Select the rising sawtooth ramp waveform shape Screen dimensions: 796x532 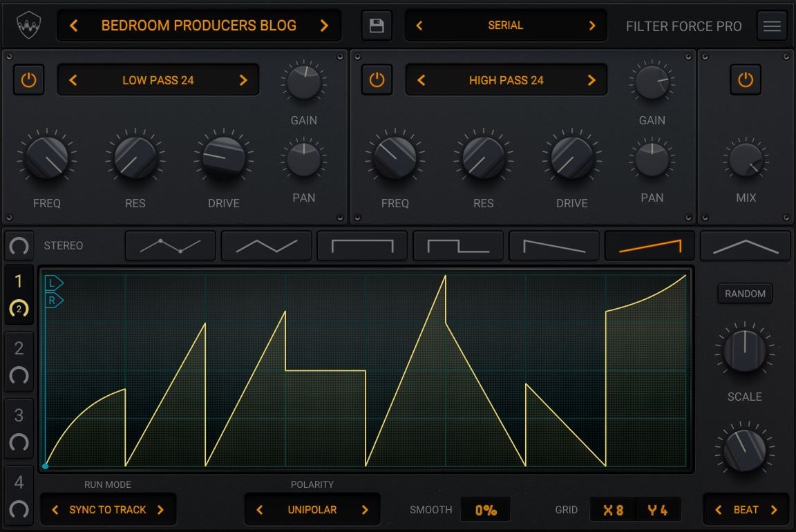click(650, 246)
